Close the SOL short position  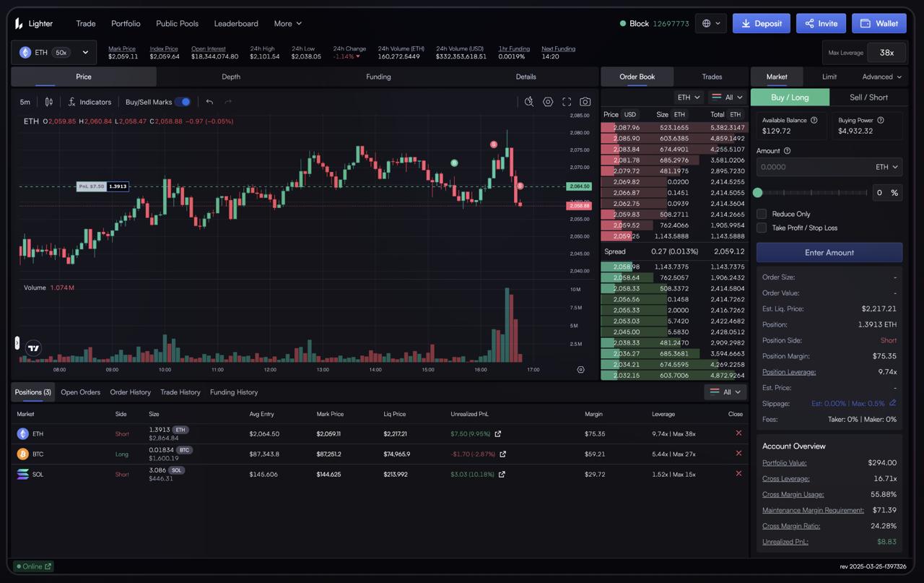(x=738, y=474)
